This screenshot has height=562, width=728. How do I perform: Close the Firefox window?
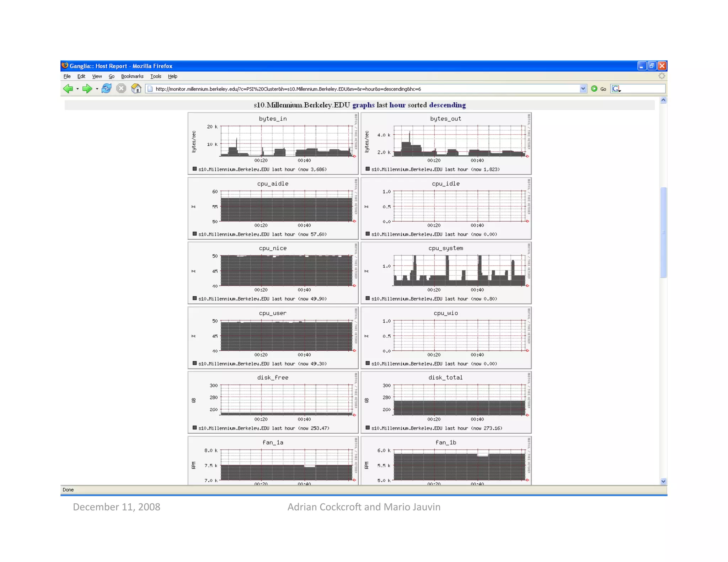tap(662, 66)
